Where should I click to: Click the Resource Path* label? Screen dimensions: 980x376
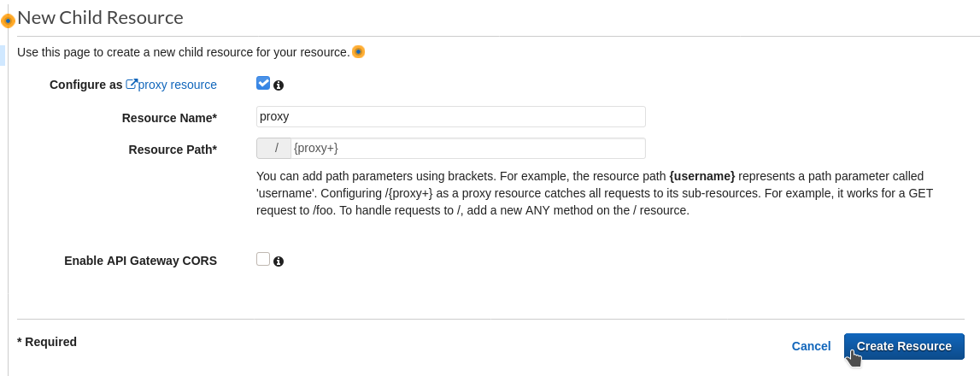point(173,150)
